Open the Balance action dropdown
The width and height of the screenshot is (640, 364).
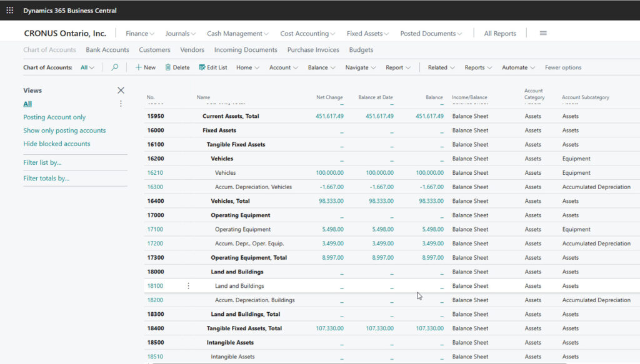322,67
